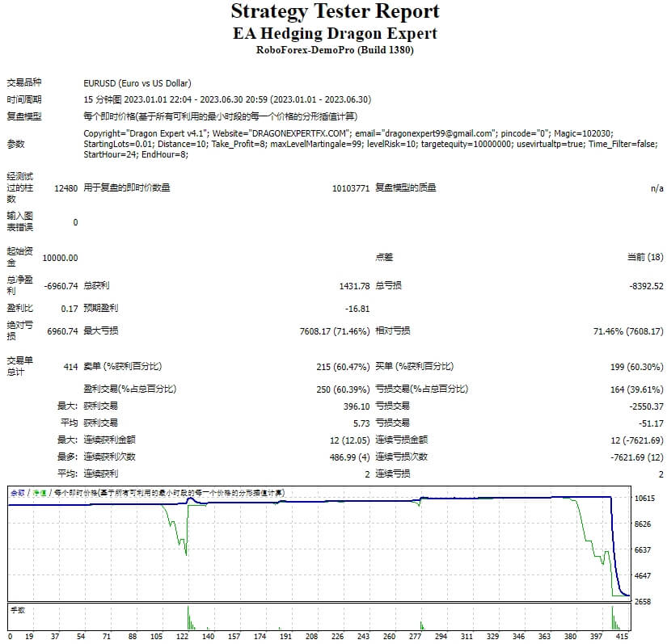Select the spread value 当前 (18)
This screenshot has height=644, width=667.
click(x=645, y=257)
